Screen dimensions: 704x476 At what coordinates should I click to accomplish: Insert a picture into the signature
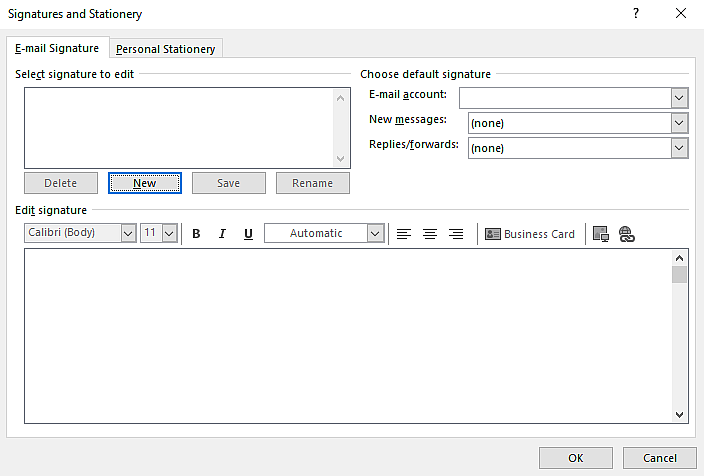point(601,234)
